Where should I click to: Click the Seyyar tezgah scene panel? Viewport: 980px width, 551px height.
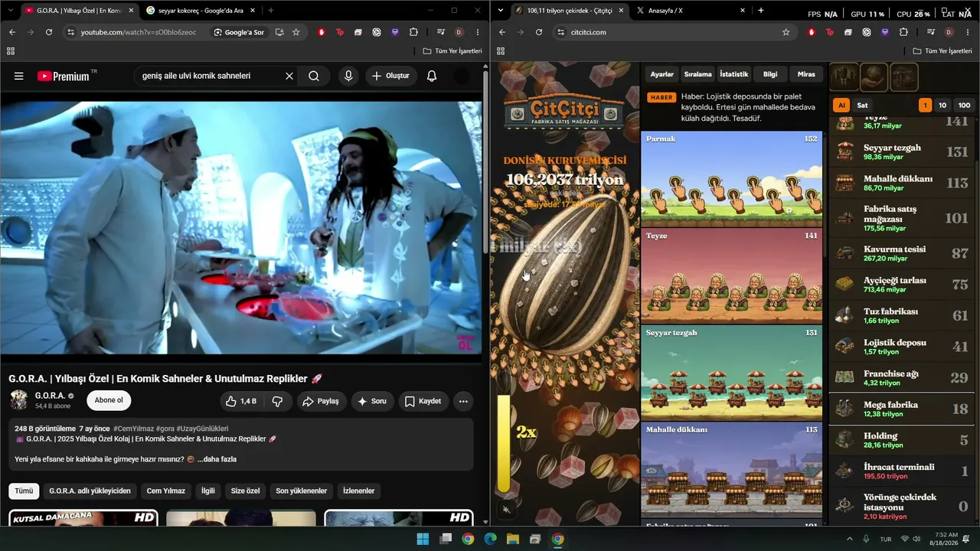(x=731, y=373)
